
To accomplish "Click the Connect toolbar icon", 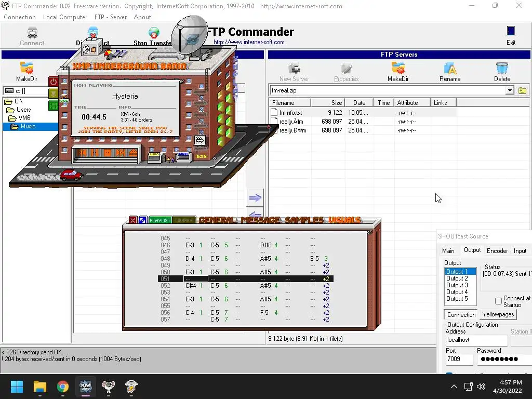I will 32,33.
